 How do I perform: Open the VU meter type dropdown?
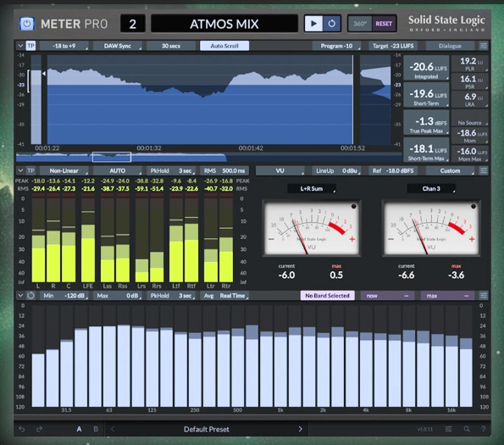tap(280, 170)
